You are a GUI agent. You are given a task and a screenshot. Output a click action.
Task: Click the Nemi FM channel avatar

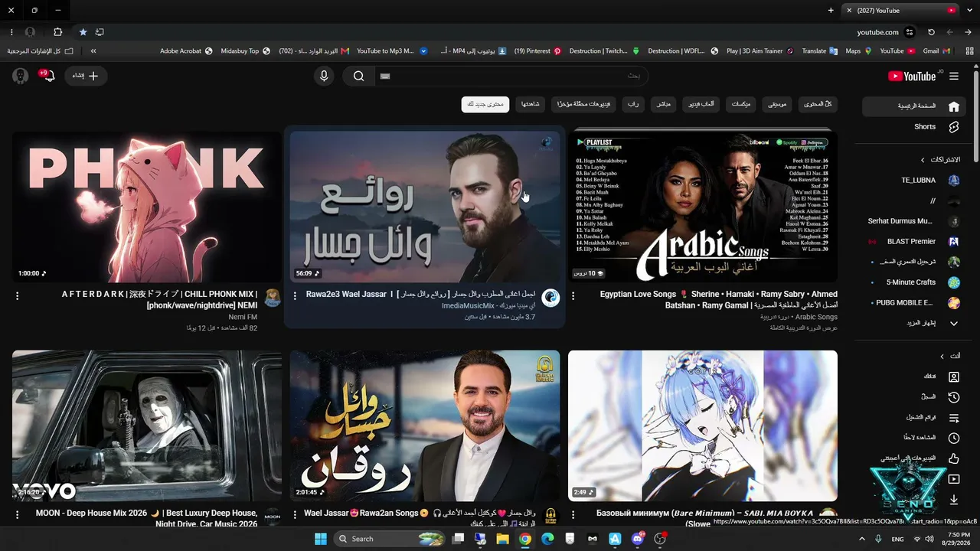tap(273, 298)
